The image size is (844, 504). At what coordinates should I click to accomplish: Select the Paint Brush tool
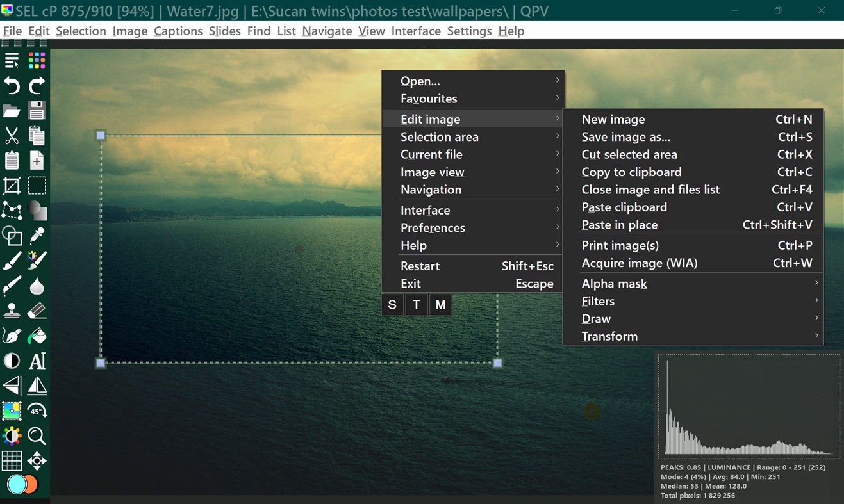coord(12,260)
